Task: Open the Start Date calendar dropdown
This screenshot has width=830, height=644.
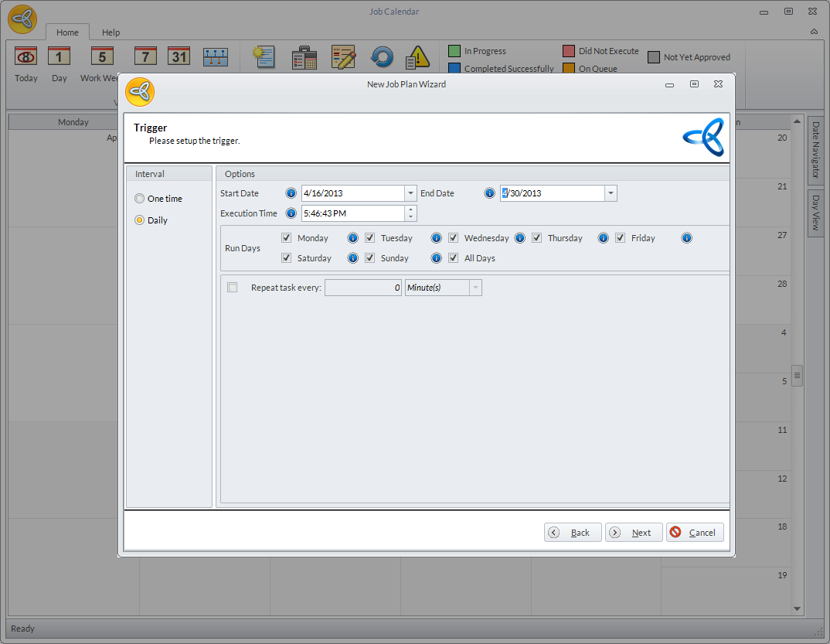Action: point(410,193)
